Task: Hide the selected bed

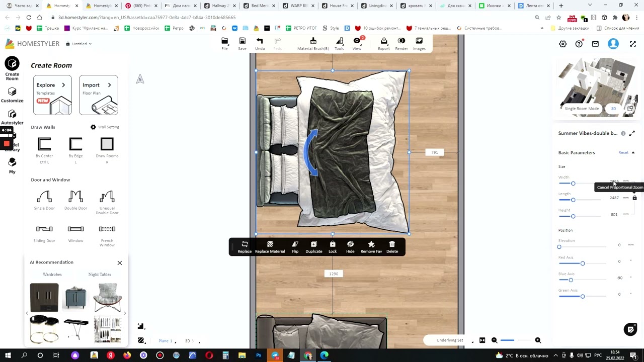Action: pyautogui.click(x=350, y=247)
